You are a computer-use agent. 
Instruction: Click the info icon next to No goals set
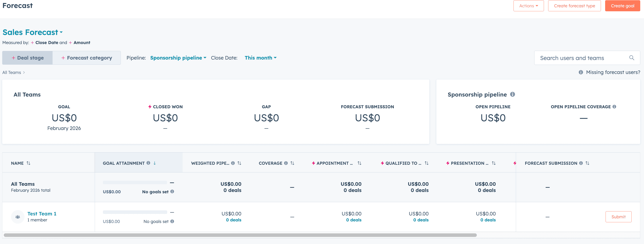(x=172, y=192)
